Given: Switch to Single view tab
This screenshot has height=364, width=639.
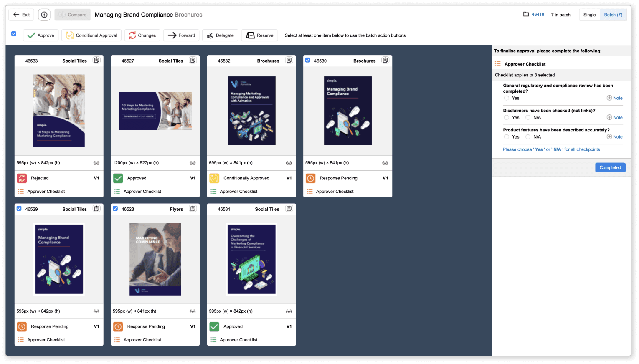Looking at the screenshot, I should pyautogui.click(x=589, y=15).
